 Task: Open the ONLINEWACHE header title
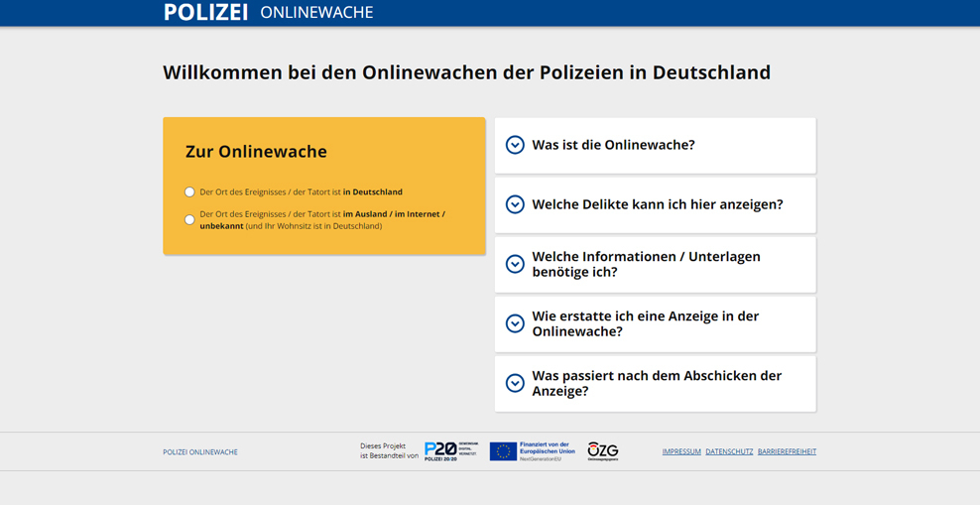(x=316, y=12)
